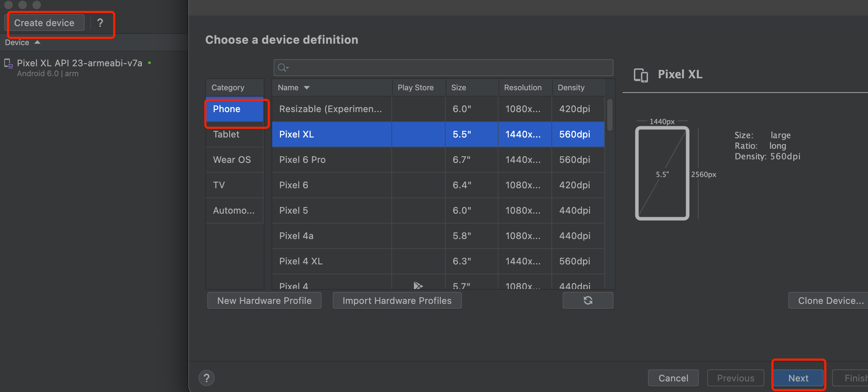Click New Hardware Profile button
Image resolution: width=868 pixels, height=392 pixels.
263,300
